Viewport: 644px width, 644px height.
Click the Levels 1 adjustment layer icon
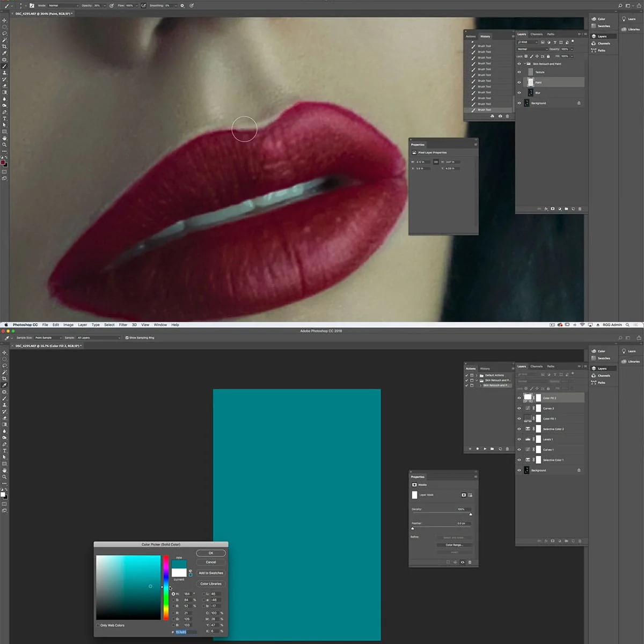(x=528, y=439)
